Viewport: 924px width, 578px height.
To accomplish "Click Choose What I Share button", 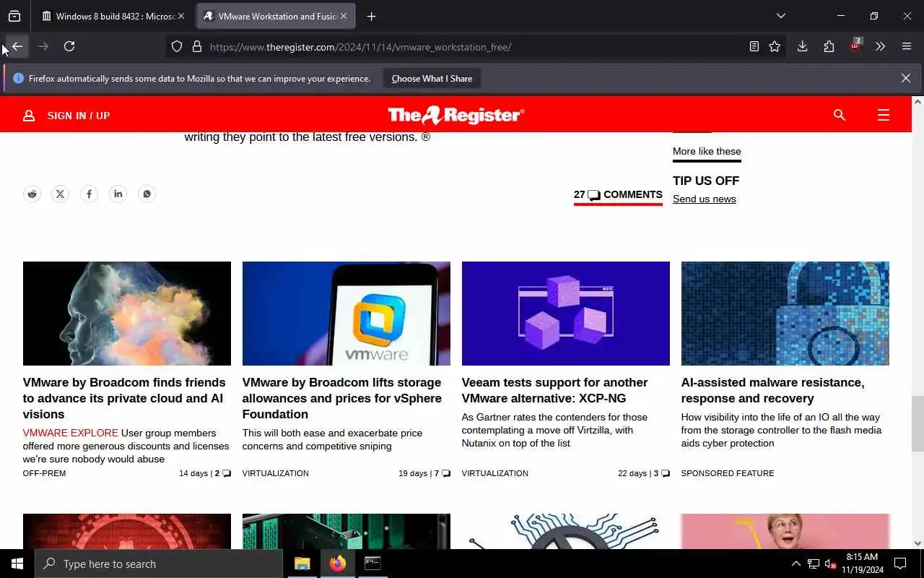I will pos(432,78).
